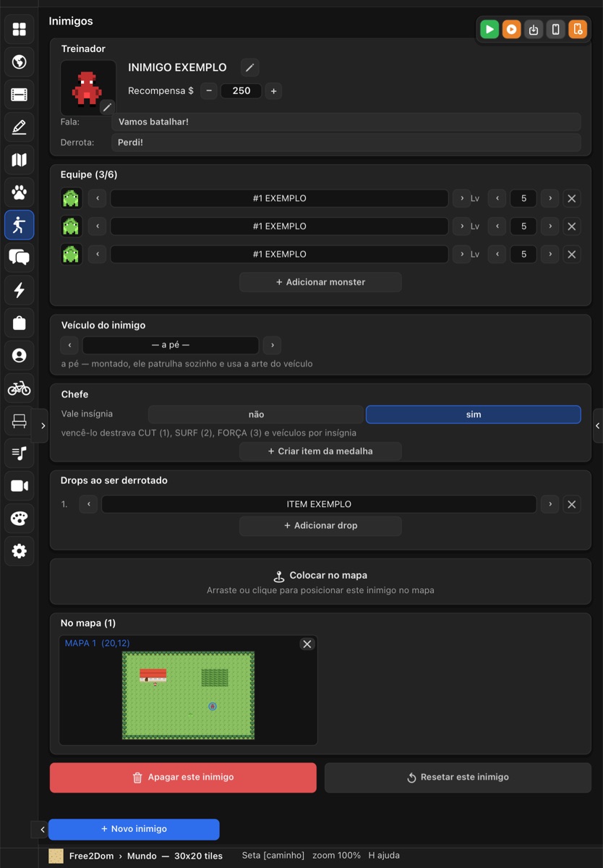Viewport: 603px width, 868px height.
Task: Click the Fala field 'Vamos batalhar!'
Action: (x=346, y=122)
